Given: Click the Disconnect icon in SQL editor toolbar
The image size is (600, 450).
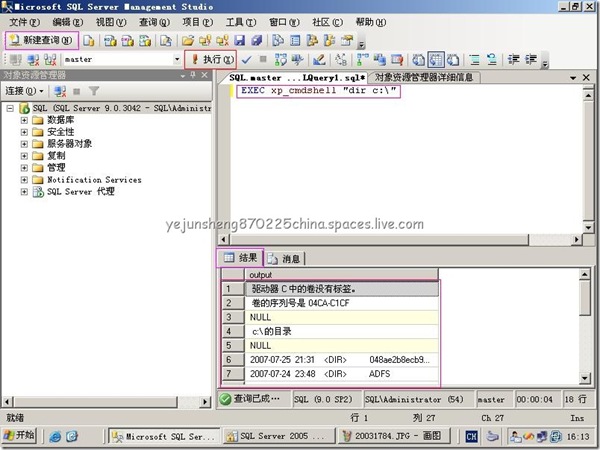Looking at the screenshot, I should click(33, 60).
